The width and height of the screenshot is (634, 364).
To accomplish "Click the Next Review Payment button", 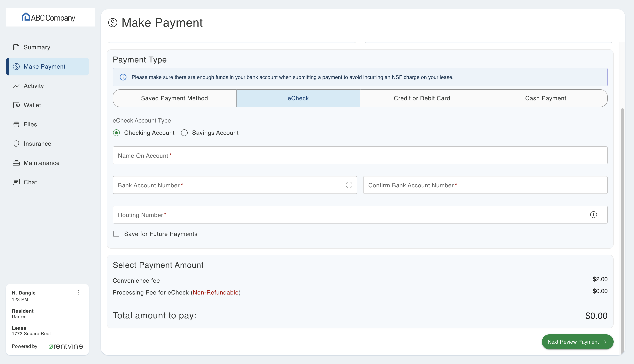I will [x=577, y=342].
